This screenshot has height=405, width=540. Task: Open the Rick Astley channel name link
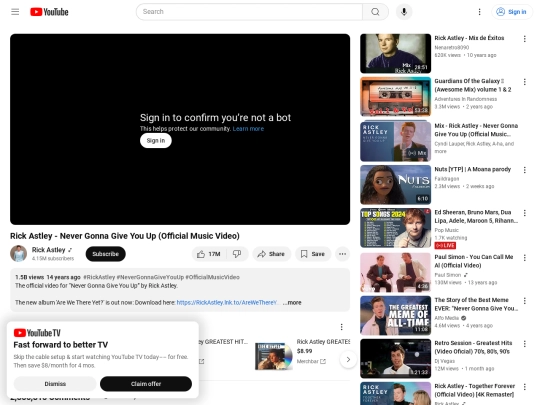[49, 250]
